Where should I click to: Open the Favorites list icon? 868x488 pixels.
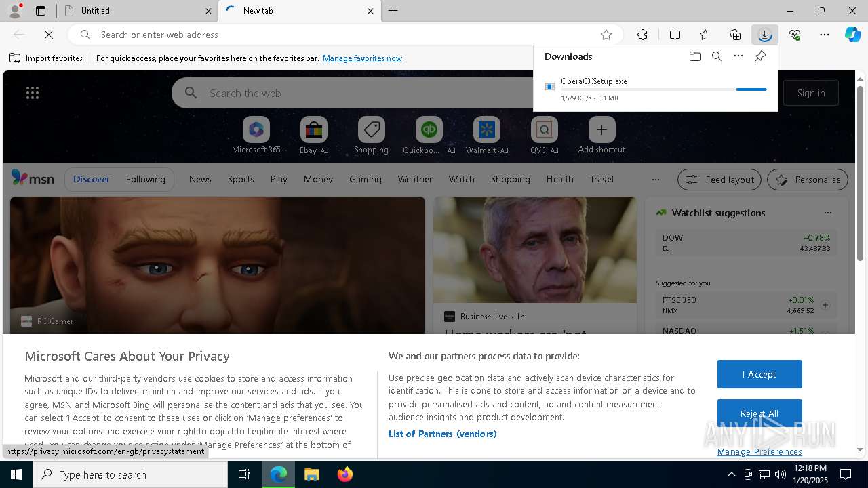pyautogui.click(x=705, y=35)
